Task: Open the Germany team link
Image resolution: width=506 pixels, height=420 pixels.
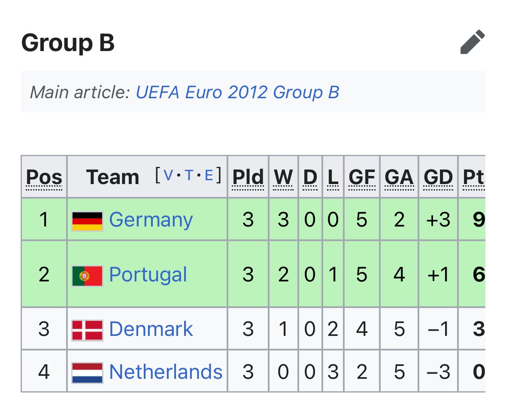Action: pyautogui.click(x=151, y=220)
